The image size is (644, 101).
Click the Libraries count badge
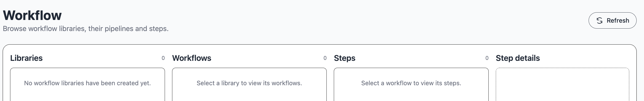[x=163, y=58]
